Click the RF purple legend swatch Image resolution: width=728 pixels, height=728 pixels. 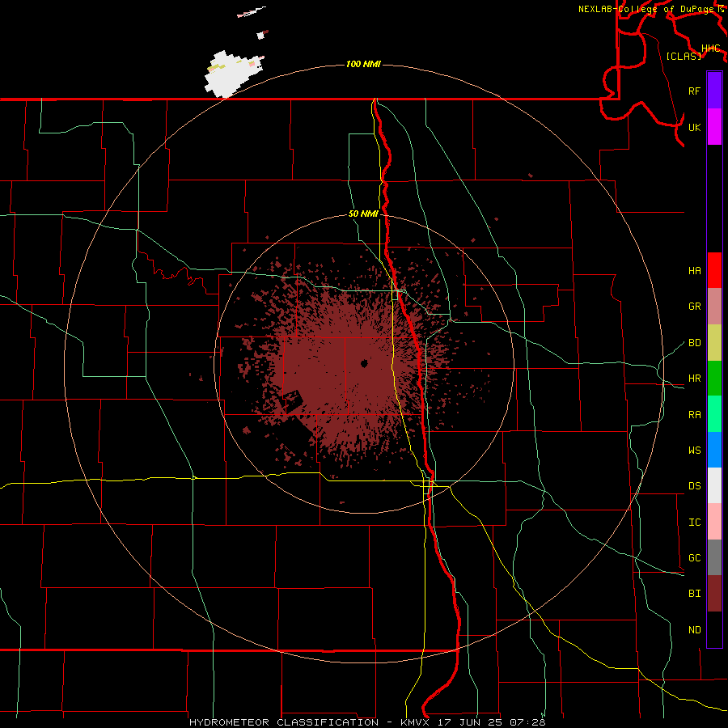pyautogui.click(x=714, y=91)
